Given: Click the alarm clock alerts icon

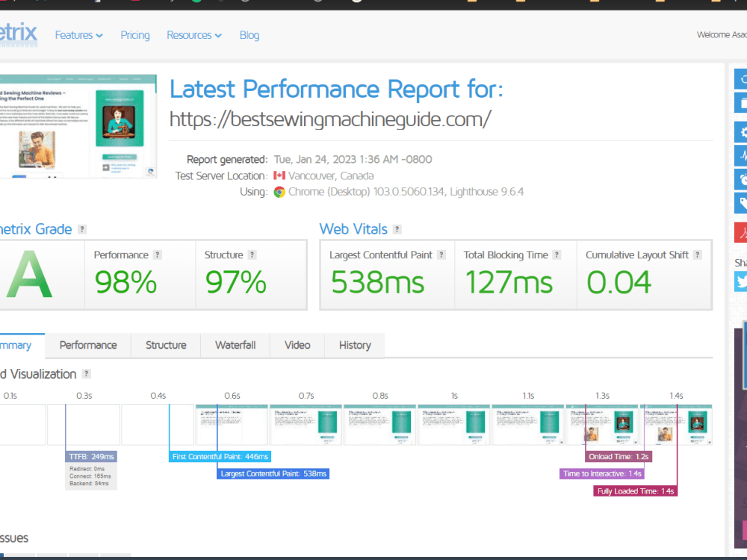Looking at the screenshot, I should [x=741, y=179].
